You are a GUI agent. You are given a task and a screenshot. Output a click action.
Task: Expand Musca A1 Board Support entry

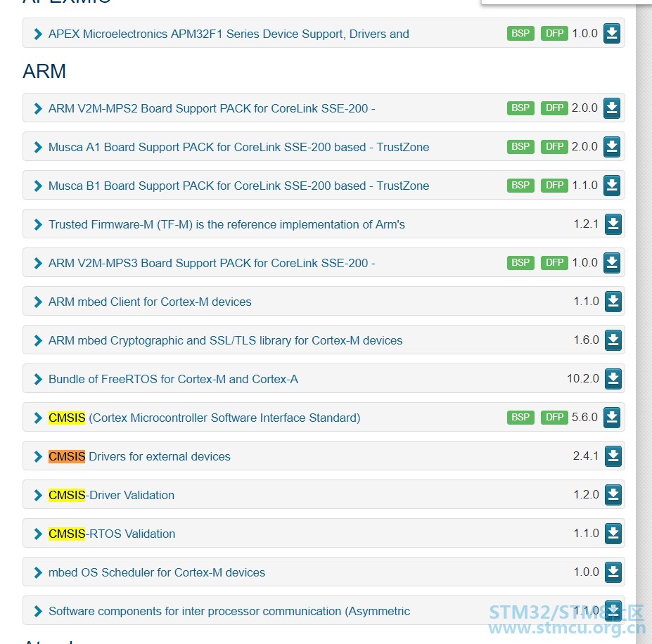(x=38, y=147)
